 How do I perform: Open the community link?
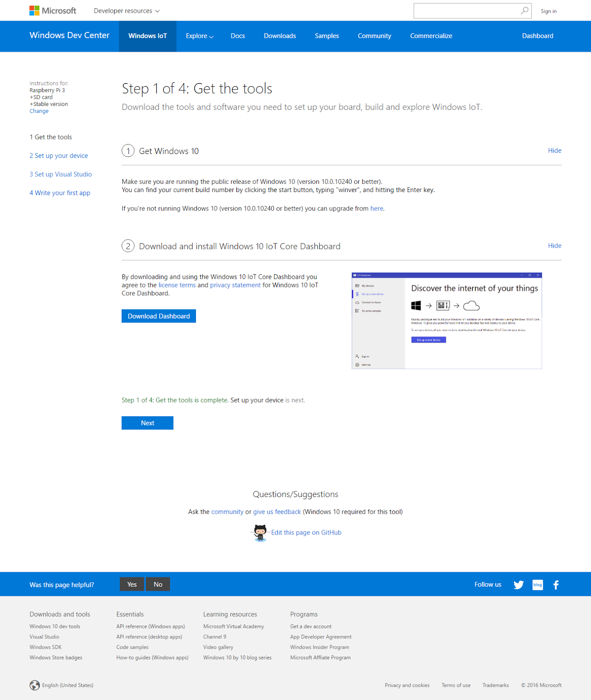pyautogui.click(x=227, y=512)
